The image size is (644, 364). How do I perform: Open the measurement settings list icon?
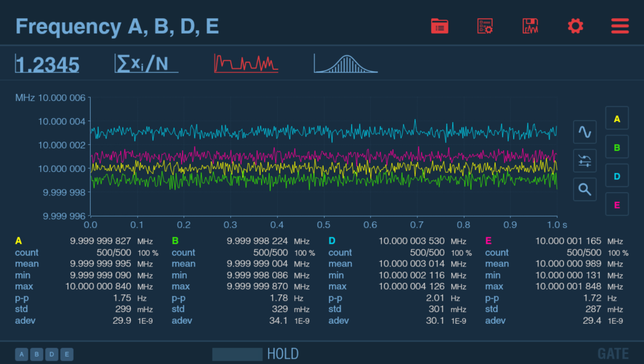pyautogui.click(x=485, y=26)
